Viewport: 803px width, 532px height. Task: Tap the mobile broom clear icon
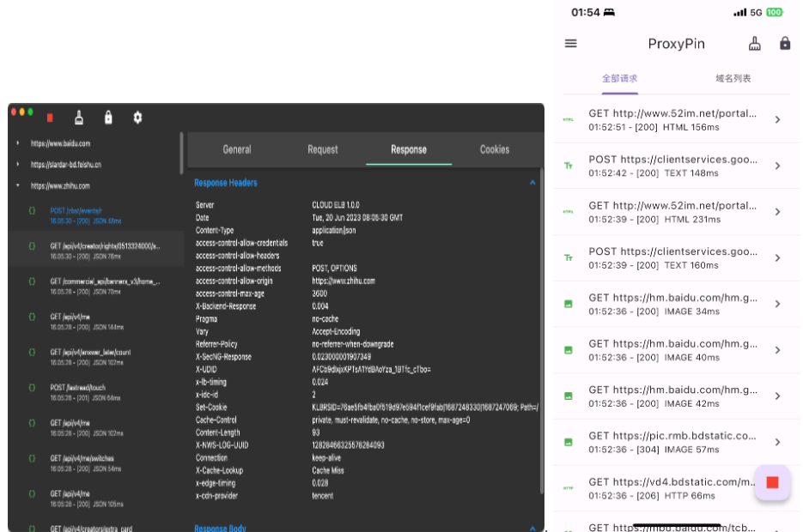(x=755, y=44)
